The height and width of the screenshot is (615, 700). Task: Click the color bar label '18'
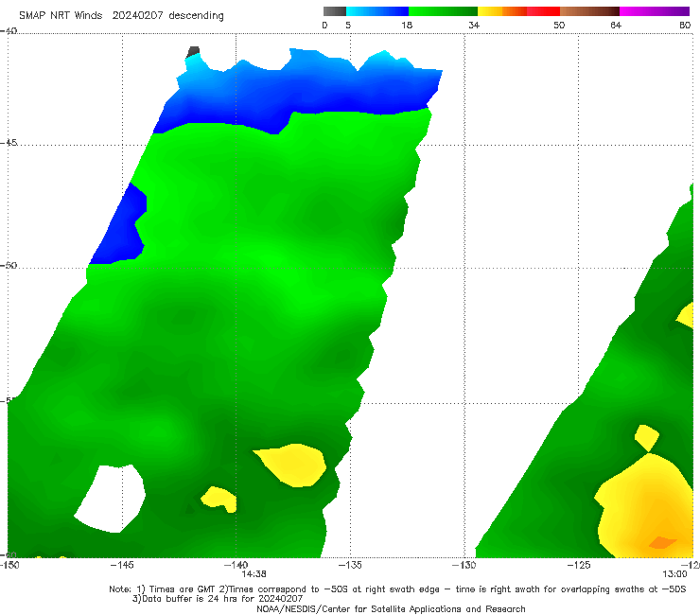[x=407, y=25]
